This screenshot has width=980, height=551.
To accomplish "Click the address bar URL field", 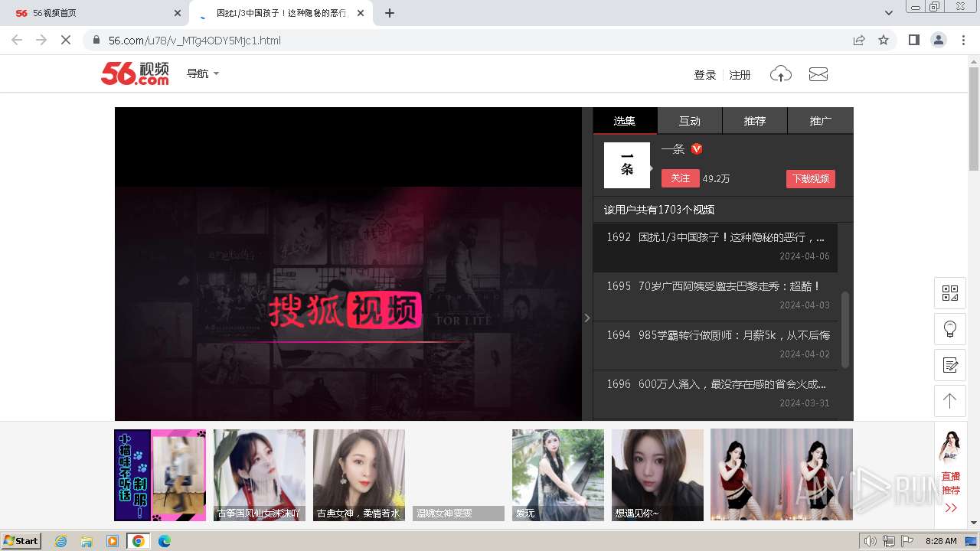I will tap(475, 40).
